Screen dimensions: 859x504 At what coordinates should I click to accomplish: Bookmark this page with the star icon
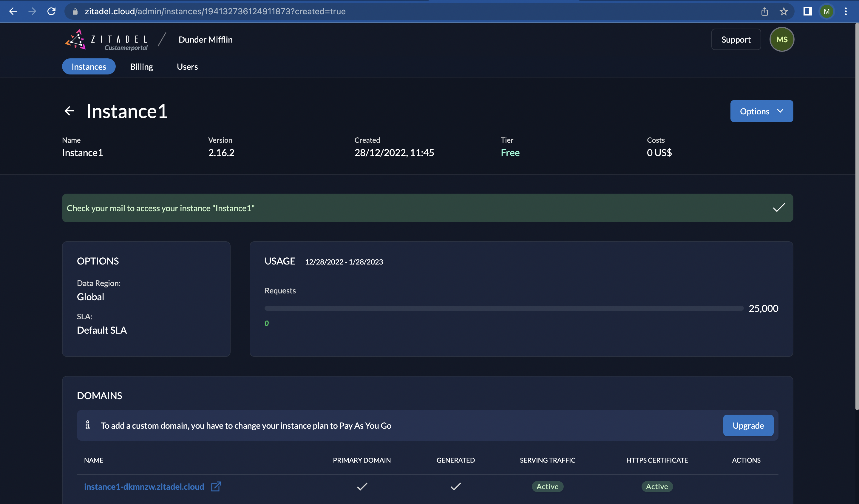pyautogui.click(x=784, y=11)
